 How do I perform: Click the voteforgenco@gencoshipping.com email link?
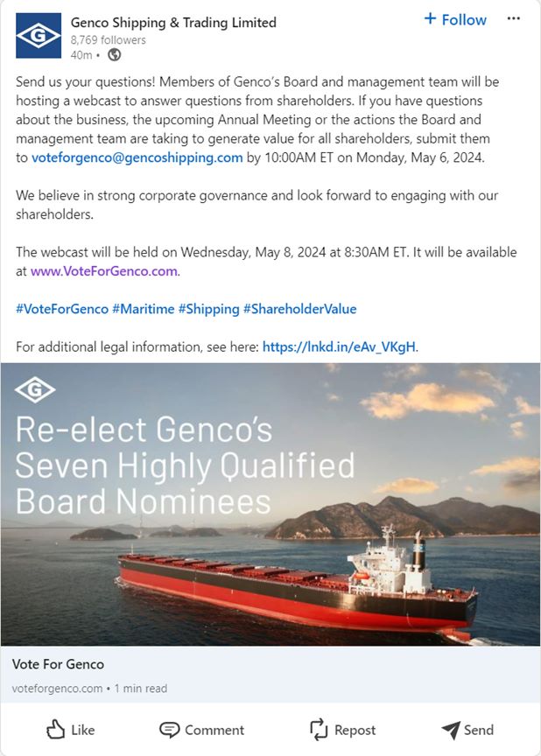tap(137, 157)
